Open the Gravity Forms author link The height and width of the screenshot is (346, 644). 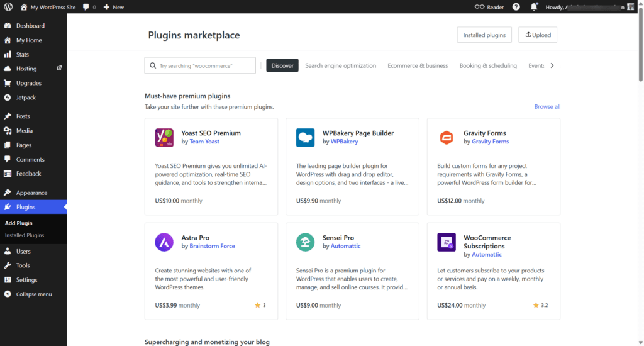pos(490,142)
